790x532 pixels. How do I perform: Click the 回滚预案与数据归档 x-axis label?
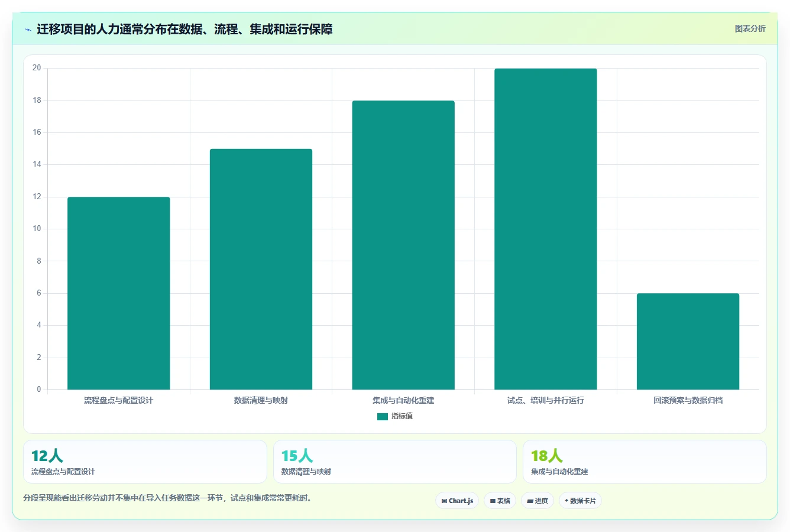pyautogui.click(x=688, y=400)
